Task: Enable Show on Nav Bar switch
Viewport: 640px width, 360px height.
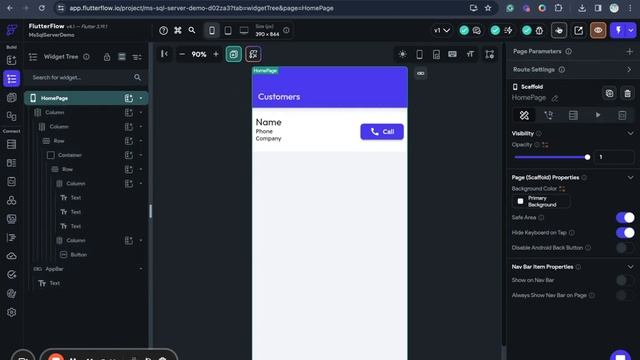Action: pyautogui.click(x=625, y=280)
